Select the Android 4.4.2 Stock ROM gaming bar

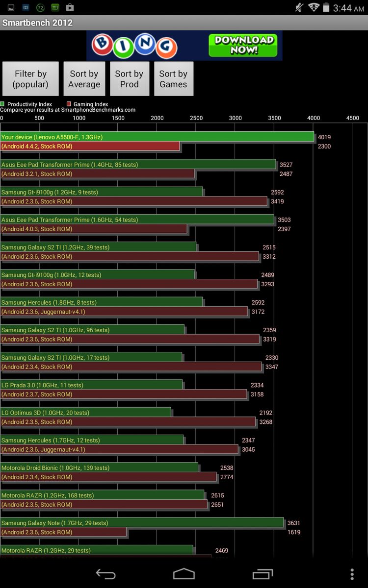coord(90,146)
